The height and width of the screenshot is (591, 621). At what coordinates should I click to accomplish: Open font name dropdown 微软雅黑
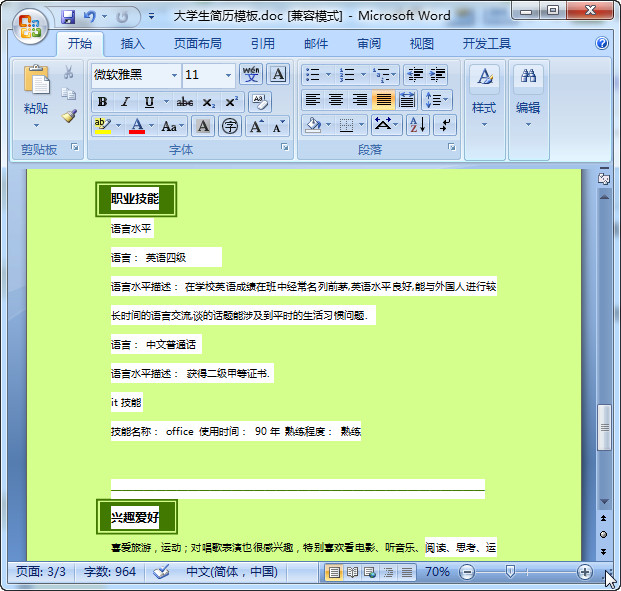(x=174, y=75)
